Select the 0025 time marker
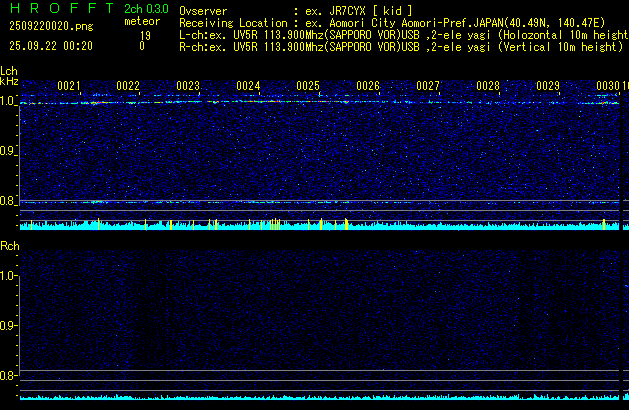 [x=308, y=87]
